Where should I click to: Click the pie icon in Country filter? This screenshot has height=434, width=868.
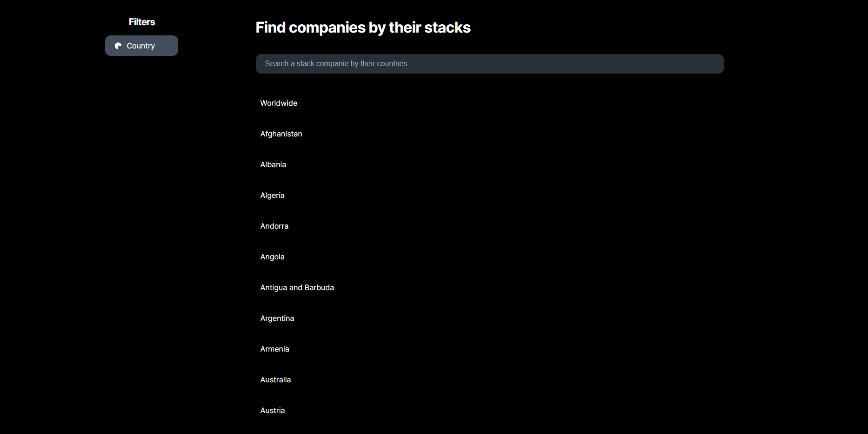[x=118, y=46]
